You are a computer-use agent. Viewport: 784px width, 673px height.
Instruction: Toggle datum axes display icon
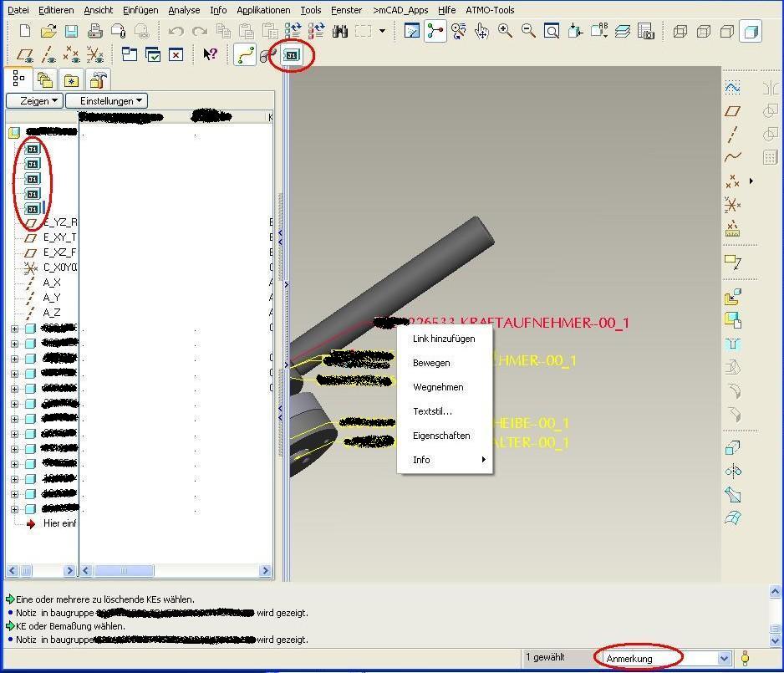click(48, 54)
